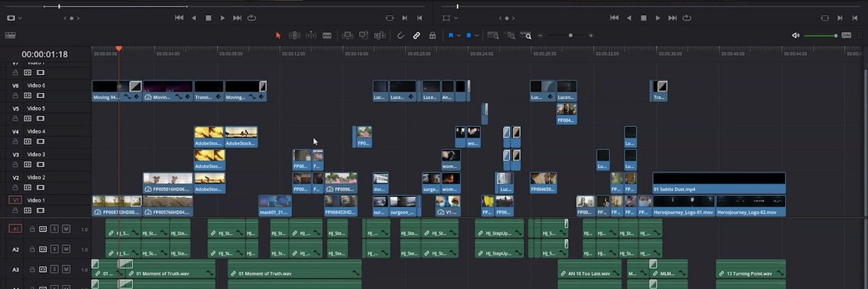Activate the Trim Edit Mode tool
The width and height of the screenshot is (868, 289).
[295, 35]
